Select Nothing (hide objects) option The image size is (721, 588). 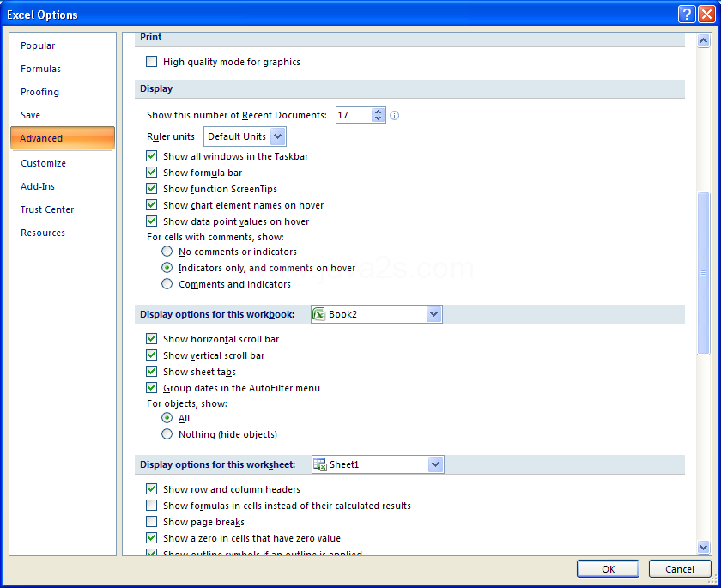(167, 434)
